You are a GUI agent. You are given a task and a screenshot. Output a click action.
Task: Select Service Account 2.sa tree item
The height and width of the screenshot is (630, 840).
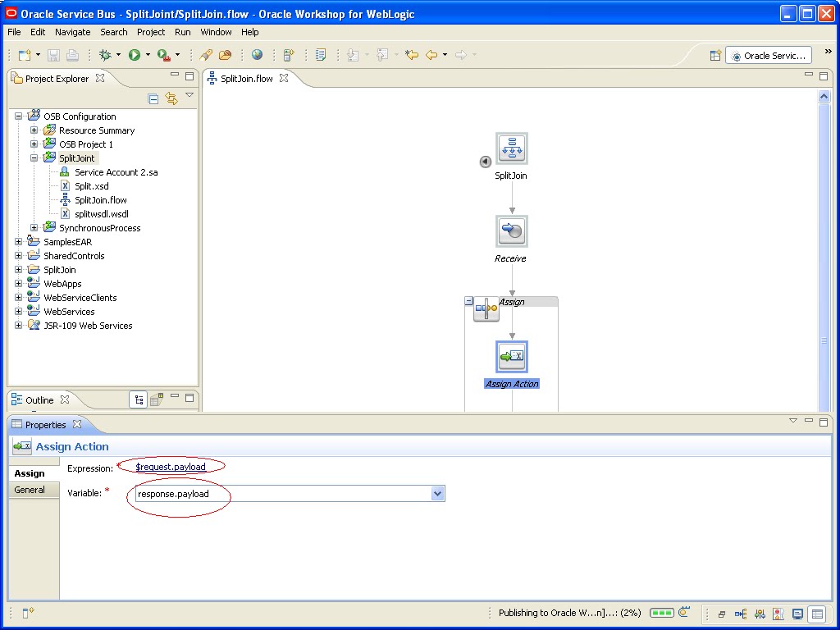[x=116, y=172]
